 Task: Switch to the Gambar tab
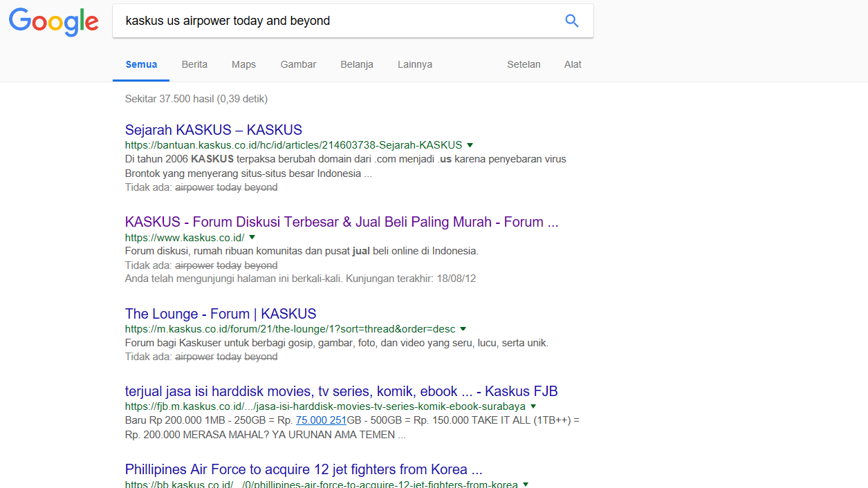pyautogui.click(x=298, y=64)
